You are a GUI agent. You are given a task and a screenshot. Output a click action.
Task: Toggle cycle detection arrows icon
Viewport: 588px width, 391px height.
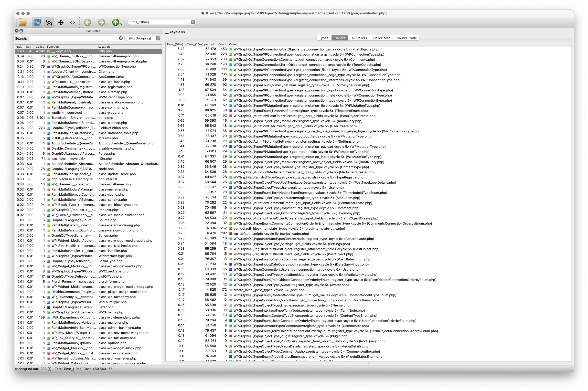click(61, 23)
